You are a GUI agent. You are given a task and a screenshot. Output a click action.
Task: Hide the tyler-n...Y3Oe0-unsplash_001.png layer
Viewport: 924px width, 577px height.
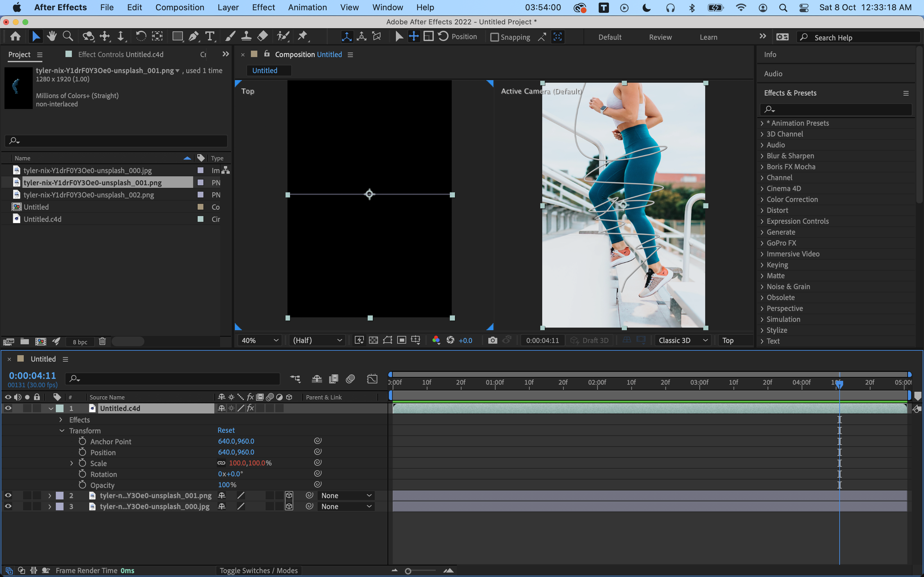pos(8,495)
